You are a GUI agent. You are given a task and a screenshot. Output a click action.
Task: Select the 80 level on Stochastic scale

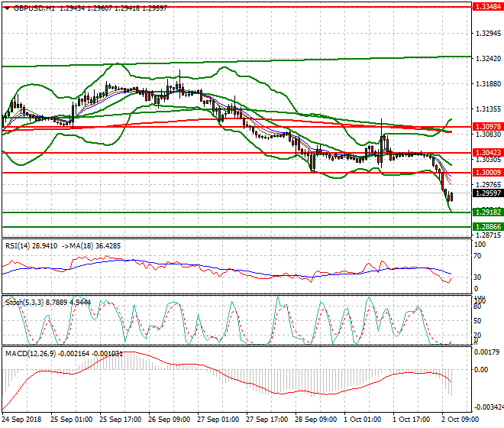[x=477, y=306]
